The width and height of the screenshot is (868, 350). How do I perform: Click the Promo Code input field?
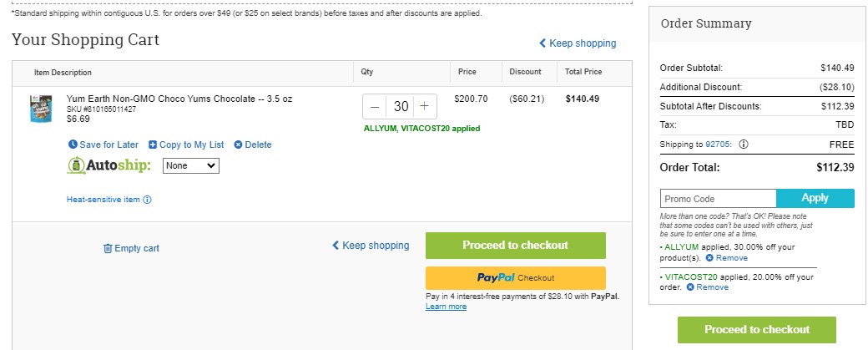tap(718, 199)
